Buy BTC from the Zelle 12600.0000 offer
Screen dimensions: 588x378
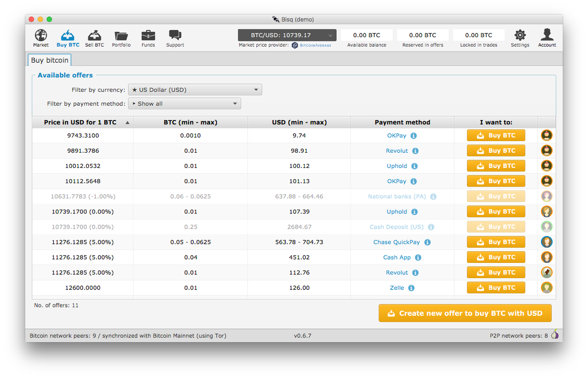[x=496, y=287]
